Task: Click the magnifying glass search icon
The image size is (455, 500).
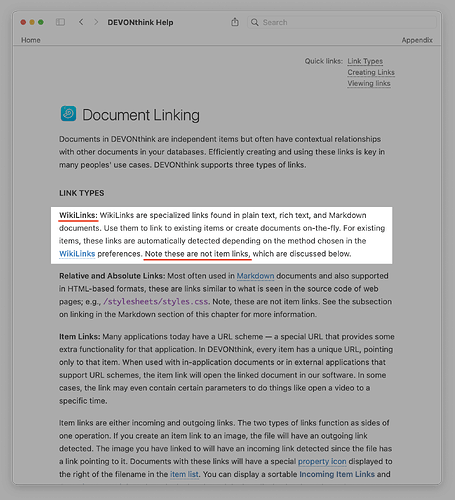Action: 255,22
